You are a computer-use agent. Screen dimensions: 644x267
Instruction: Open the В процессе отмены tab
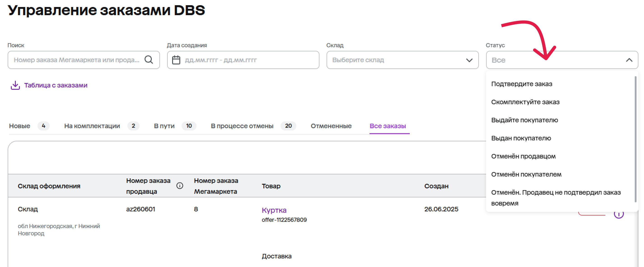click(242, 126)
